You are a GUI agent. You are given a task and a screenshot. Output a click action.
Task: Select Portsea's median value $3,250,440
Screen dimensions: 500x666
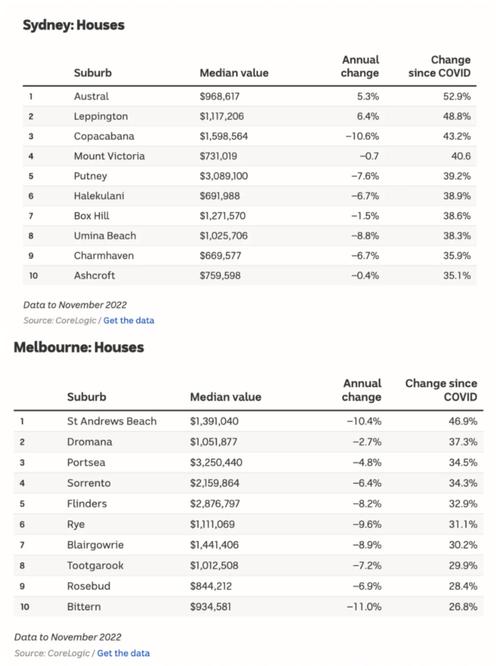pos(216,462)
